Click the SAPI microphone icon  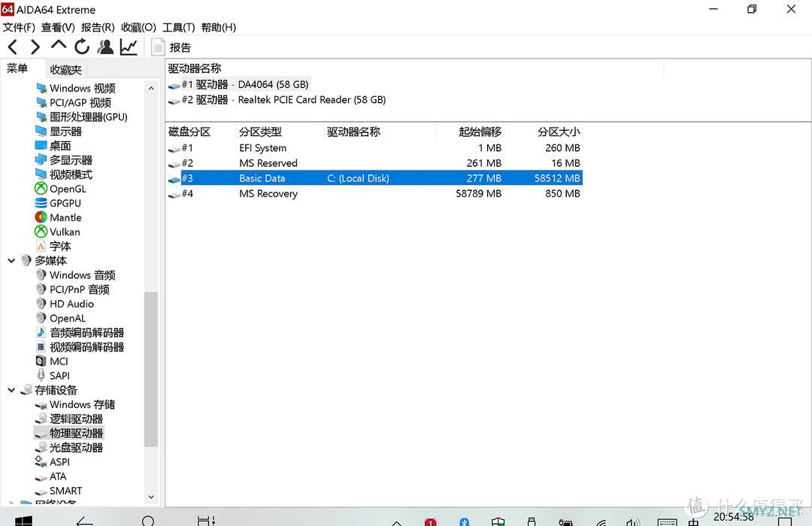click(41, 376)
